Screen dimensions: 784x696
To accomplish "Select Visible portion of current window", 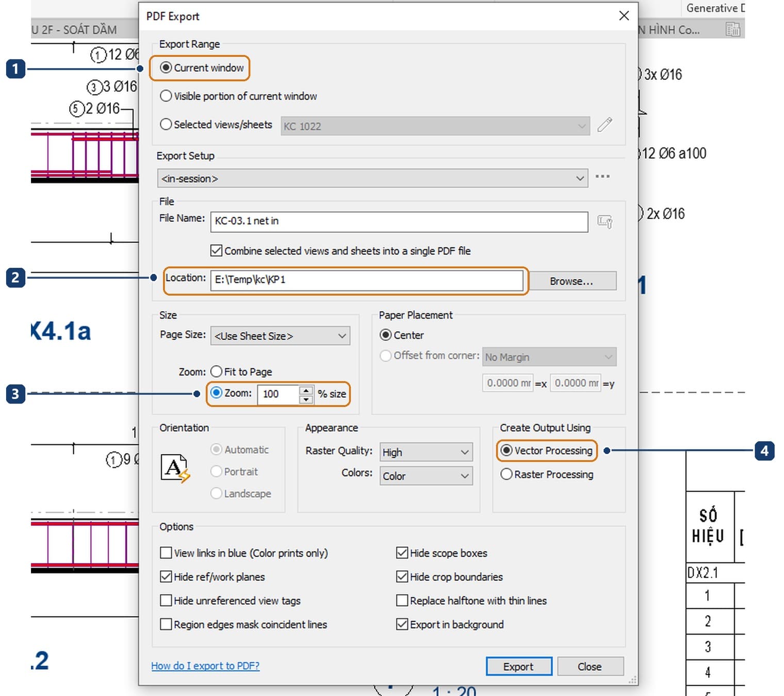I will [238, 96].
